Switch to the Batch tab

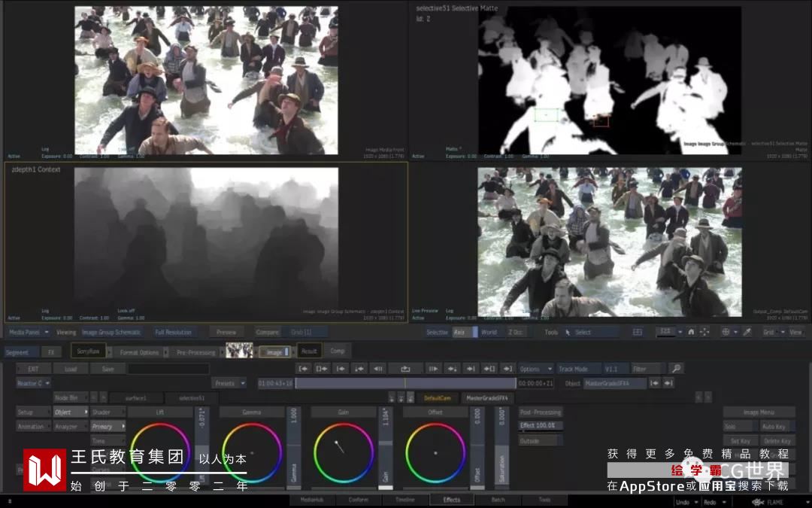point(498,500)
